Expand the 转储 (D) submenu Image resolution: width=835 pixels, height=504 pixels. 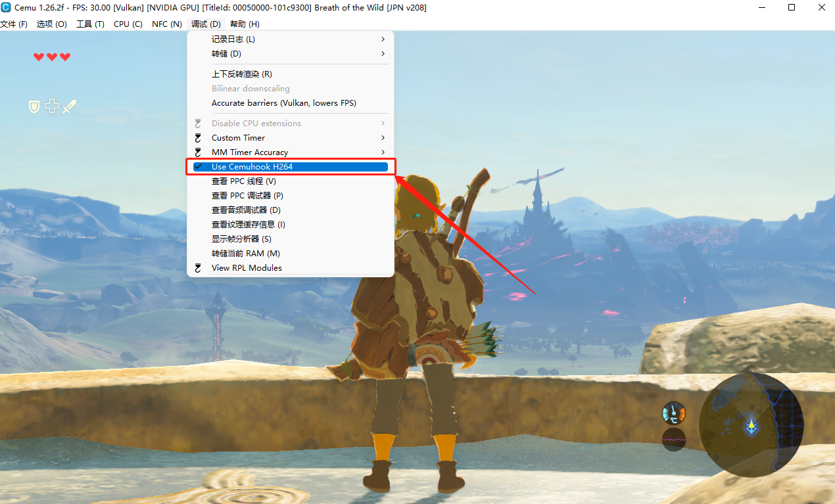(x=227, y=53)
